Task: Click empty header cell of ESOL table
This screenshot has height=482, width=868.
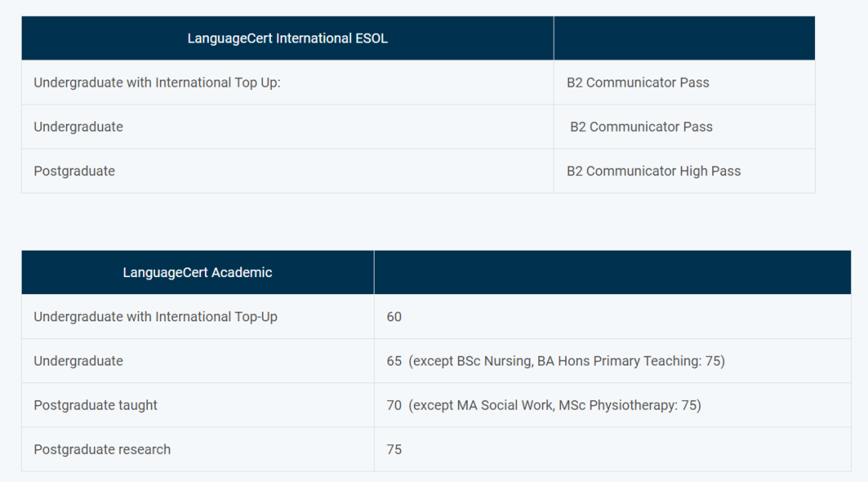Action: 684,39
